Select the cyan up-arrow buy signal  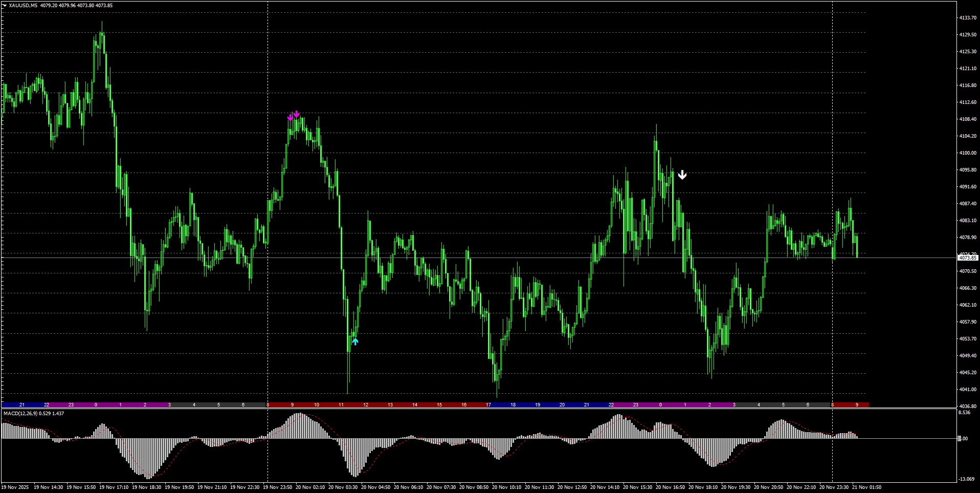(355, 341)
